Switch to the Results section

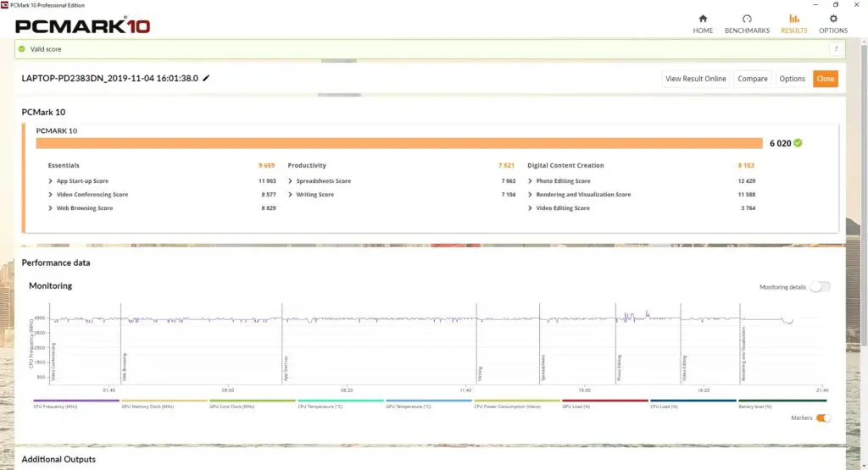793,25
